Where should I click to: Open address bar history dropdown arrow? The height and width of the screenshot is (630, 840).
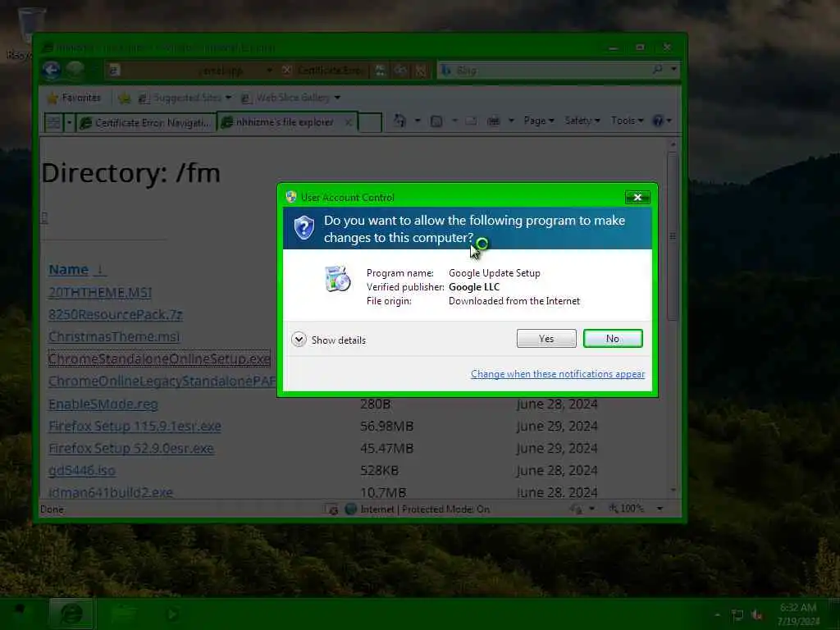tap(269, 71)
